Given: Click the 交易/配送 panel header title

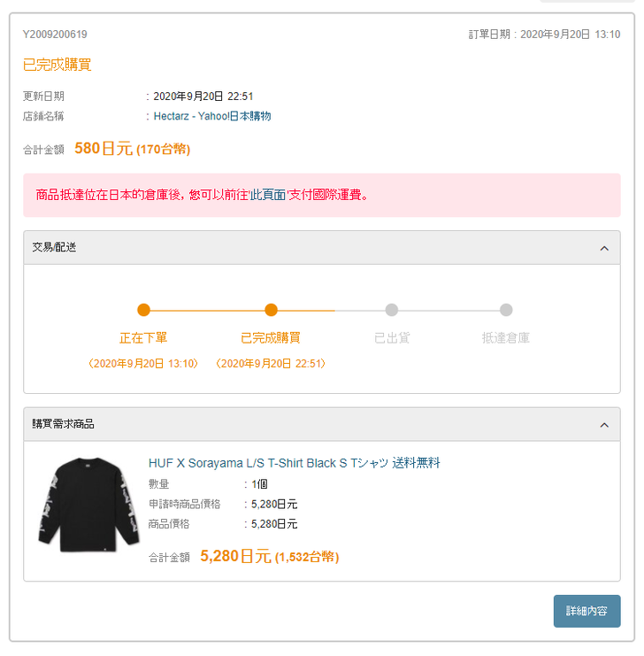Looking at the screenshot, I should point(55,248).
